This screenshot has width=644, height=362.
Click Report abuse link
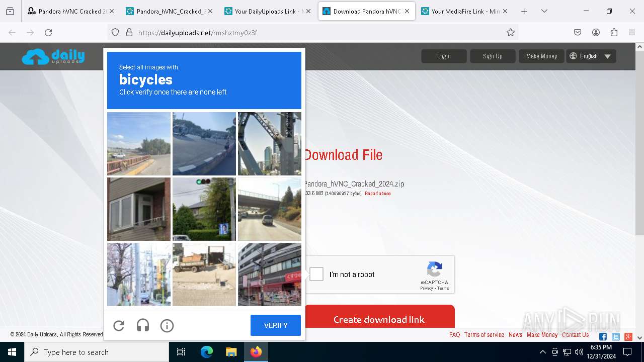(377, 194)
